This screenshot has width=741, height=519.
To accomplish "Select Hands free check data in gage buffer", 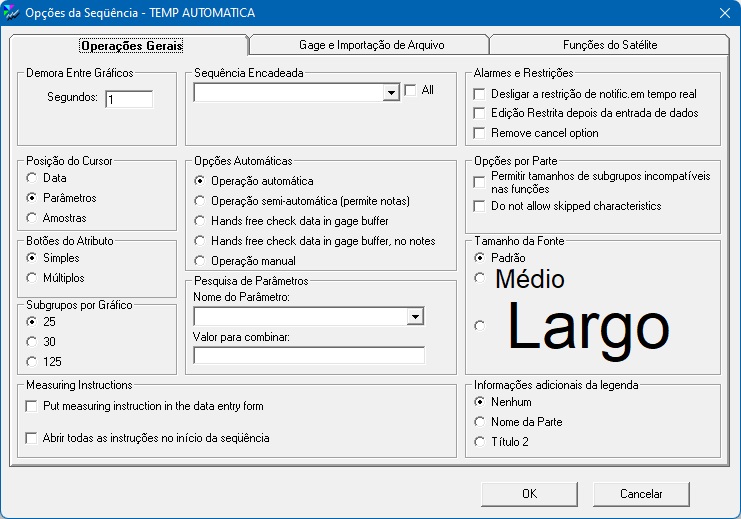I will (200, 221).
